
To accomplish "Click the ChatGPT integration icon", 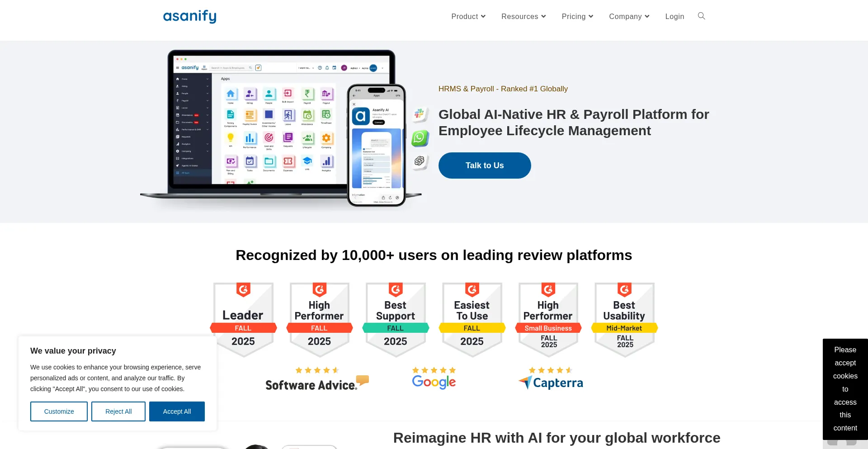I will (x=420, y=161).
